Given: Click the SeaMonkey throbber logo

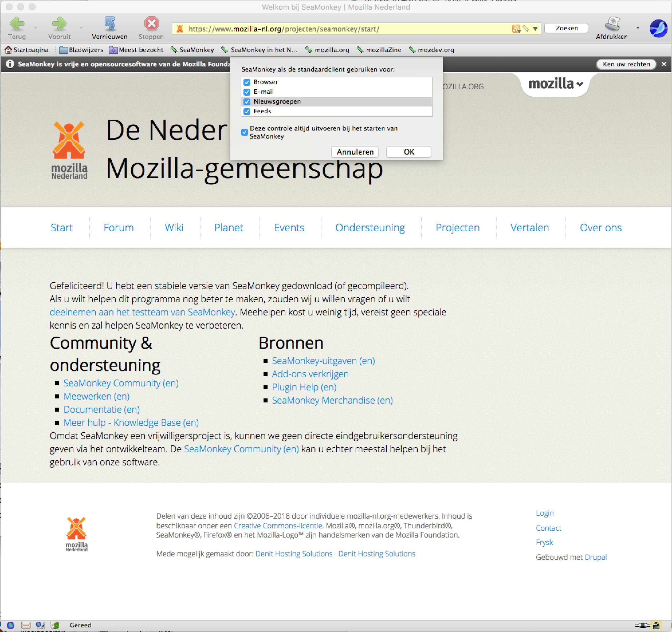Looking at the screenshot, I should point(658,28).
